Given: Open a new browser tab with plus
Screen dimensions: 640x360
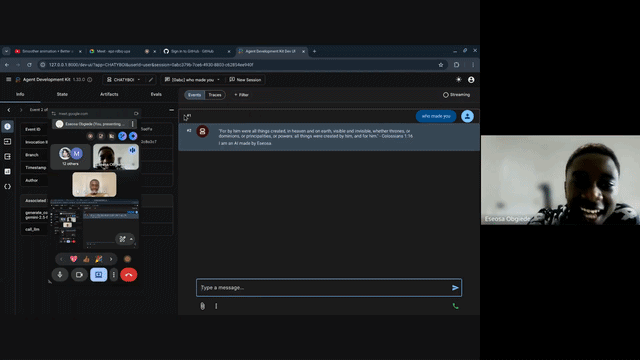Looking at the screenshot, I should [x=314, y=51].
